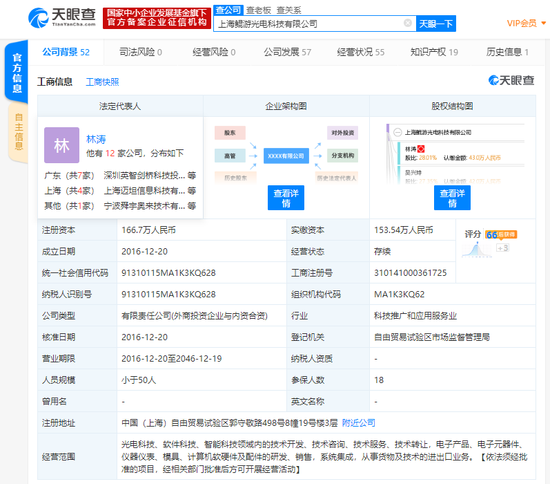550x484 pixels.
Task: Select the 查关系 search tab
Action: [289, 10]
